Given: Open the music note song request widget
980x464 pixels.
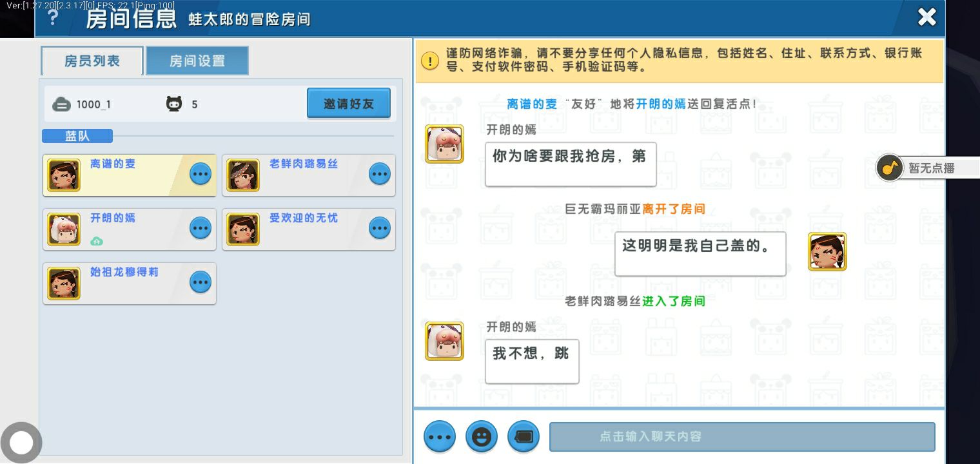Looking at the screenshot, I should [x=890, y=168].
